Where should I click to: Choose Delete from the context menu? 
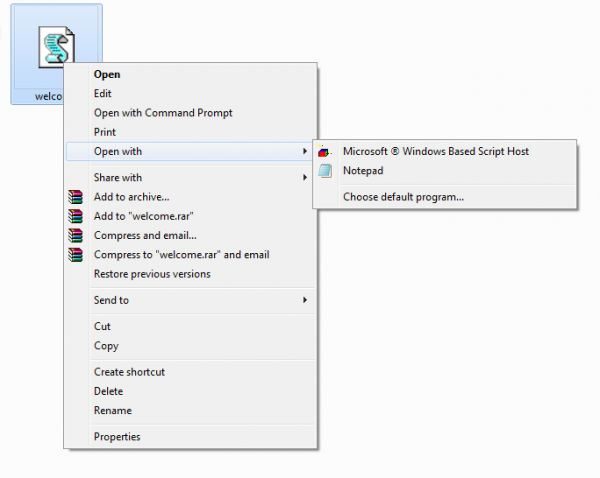point(190,391)
